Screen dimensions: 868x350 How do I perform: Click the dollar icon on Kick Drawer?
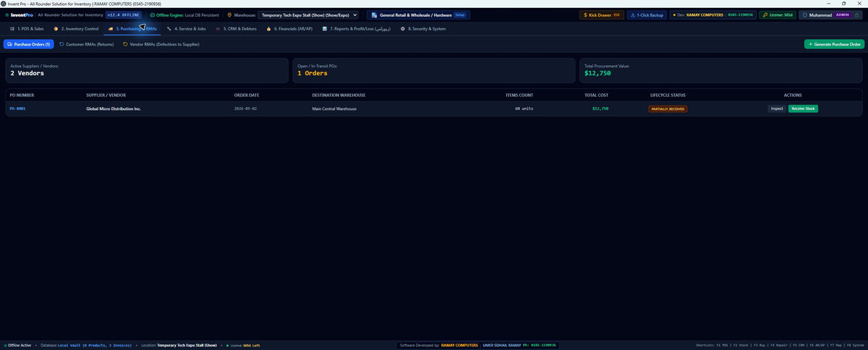(585, 14)
